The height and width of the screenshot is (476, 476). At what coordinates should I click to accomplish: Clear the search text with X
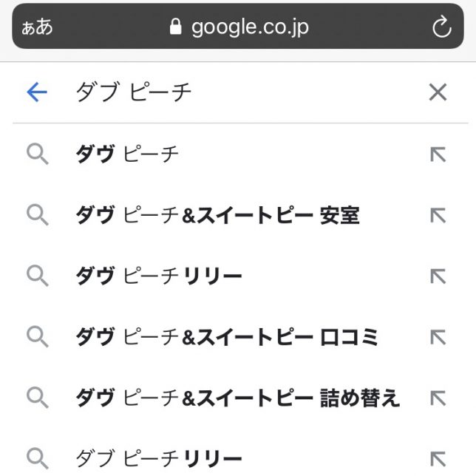pyautogui.click(x=438, y=92)
